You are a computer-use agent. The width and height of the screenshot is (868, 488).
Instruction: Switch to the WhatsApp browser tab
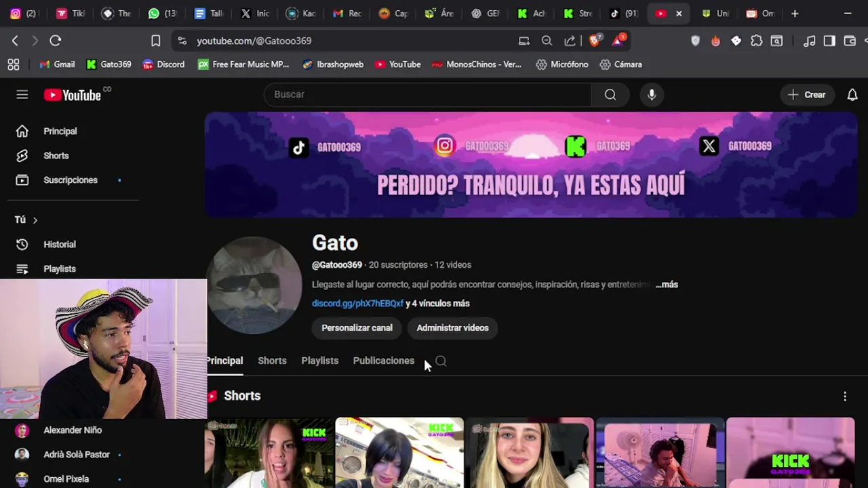(163, 14)
